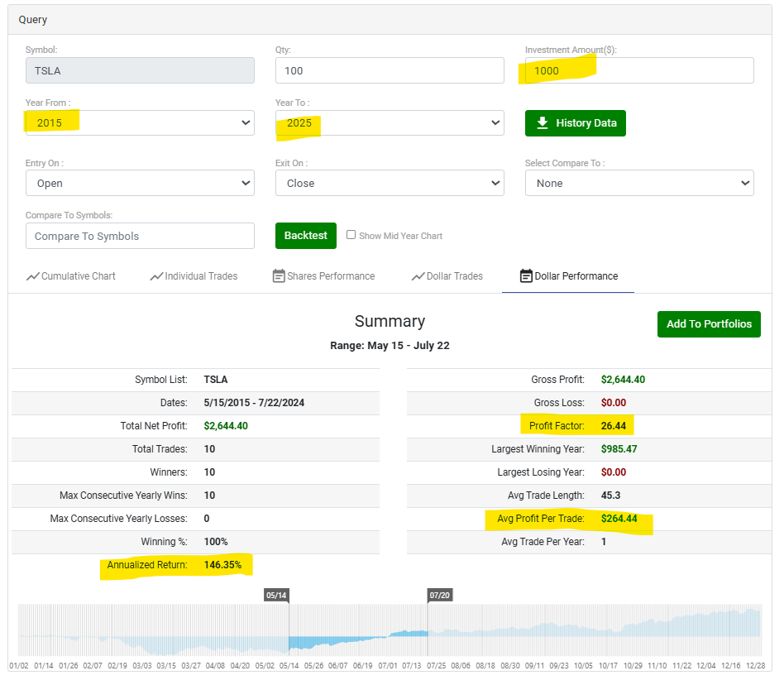Select the 07/20 range end marker
This screenshot has width=784, height=680.
[439, 595]
